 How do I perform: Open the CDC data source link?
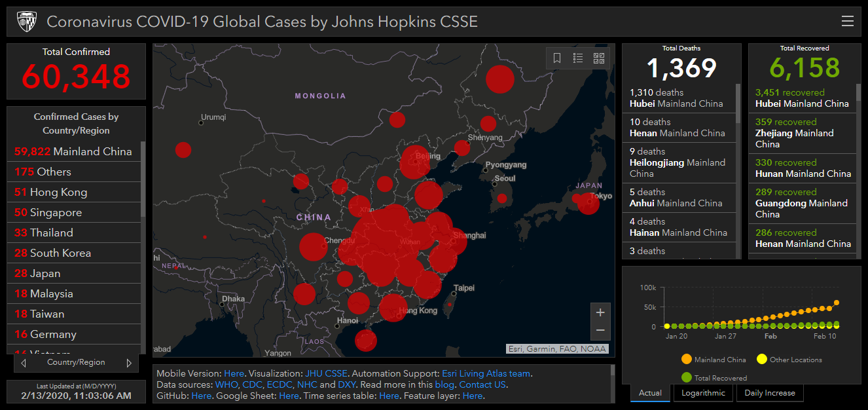pos(252,385)
